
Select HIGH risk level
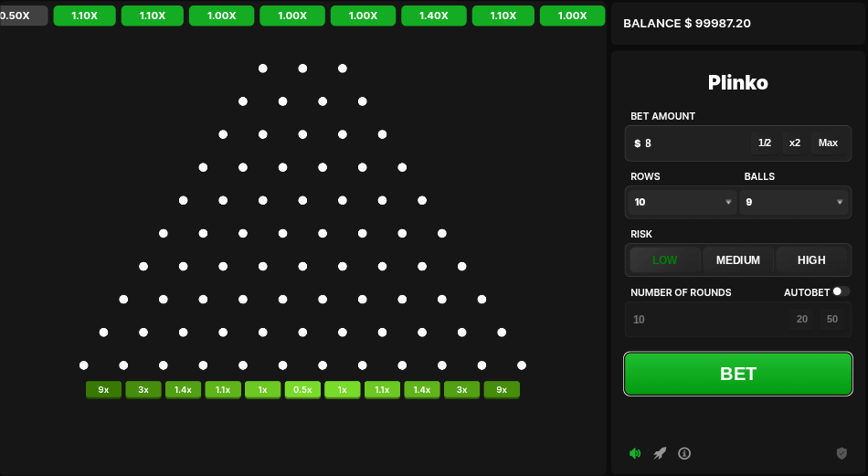[x=811, y=260]
